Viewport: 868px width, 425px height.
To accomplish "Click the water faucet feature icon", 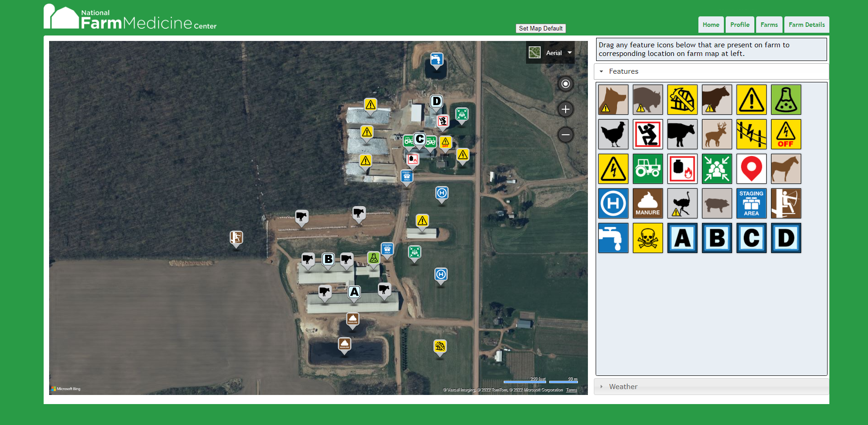I will (x=613, y=238).
